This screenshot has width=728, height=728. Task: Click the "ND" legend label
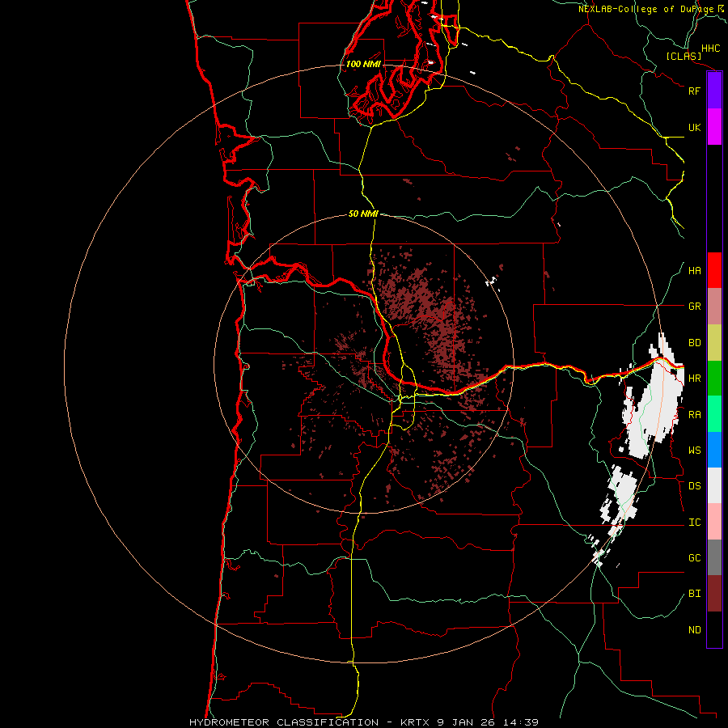pos(694,630)
